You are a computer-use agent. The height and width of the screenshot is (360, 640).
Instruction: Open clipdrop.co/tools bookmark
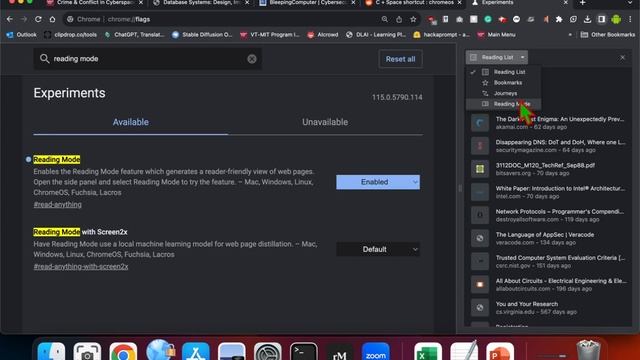pos(71,35)
